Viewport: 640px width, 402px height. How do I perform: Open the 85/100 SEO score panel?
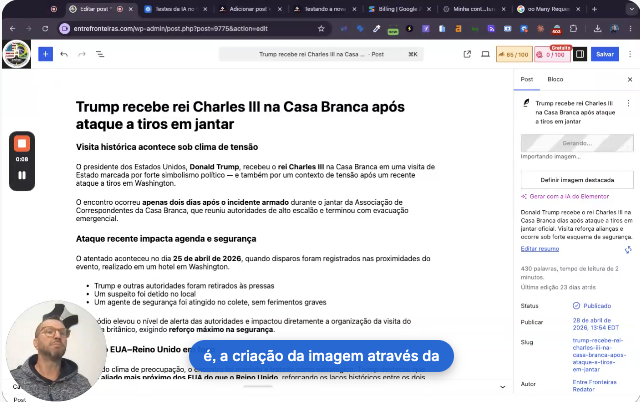(x=514, y=54)
